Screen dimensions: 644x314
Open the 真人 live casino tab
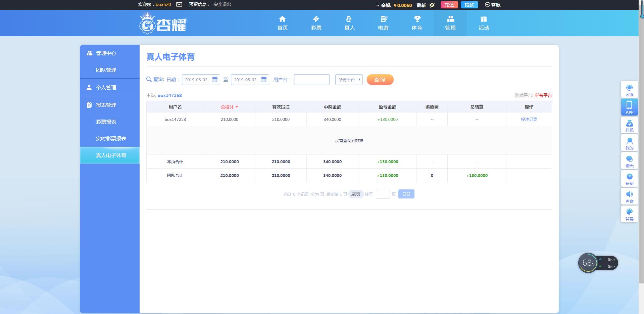coord(350,23)
